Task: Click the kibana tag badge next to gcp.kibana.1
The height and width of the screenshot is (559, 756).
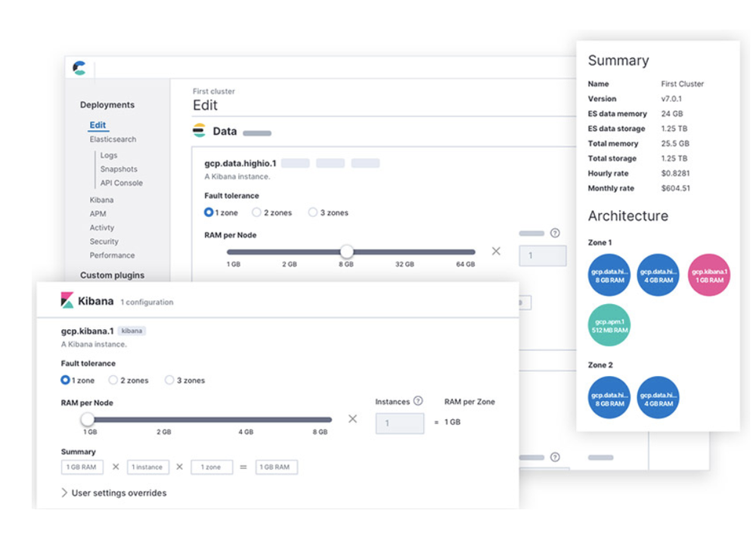Action: 131,331
